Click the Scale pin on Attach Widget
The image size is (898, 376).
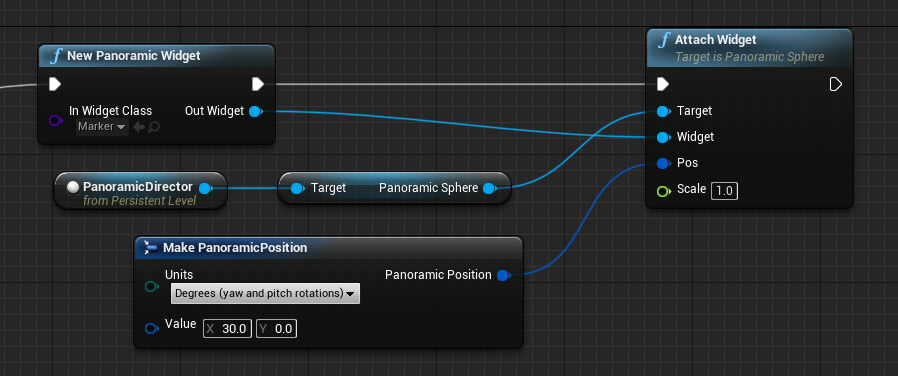pos(663,191)
